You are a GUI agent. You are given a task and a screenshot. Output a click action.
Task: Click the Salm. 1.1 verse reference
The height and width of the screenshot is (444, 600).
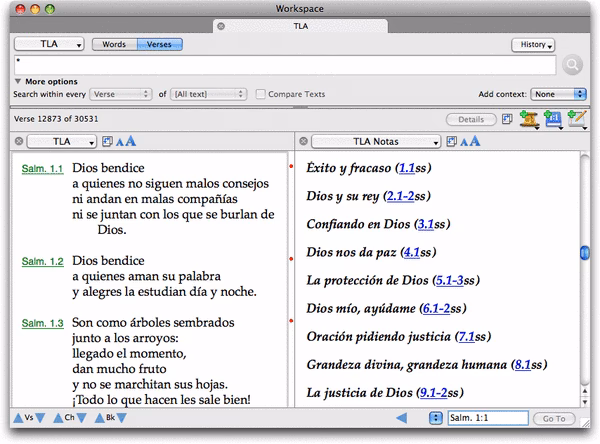(42, 169)
